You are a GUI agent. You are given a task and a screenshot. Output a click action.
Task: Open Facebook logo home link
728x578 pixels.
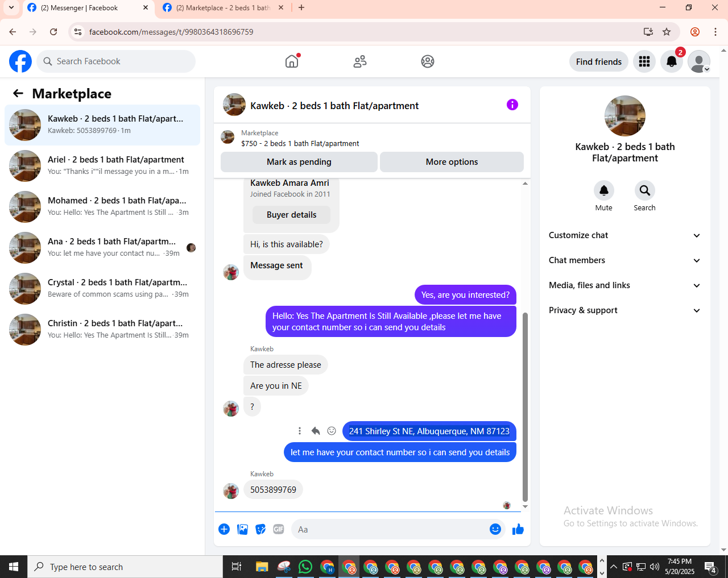coord(20,61)
